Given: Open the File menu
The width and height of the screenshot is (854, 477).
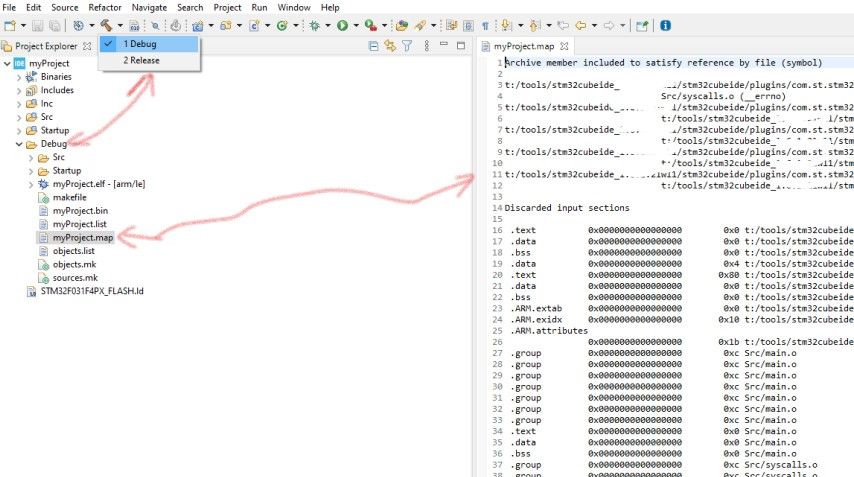Looking at the screenshot, I should pos(9,8).
